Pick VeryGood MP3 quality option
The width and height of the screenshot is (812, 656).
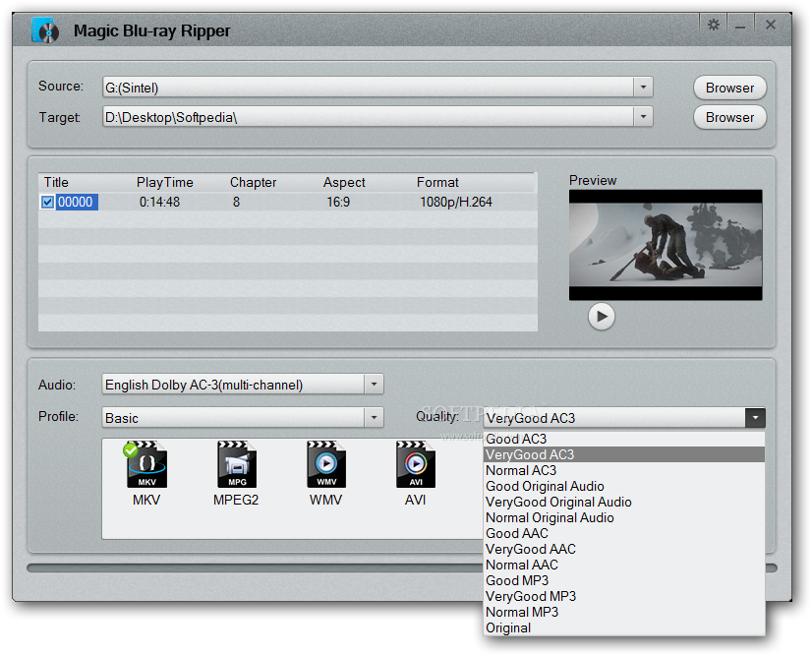coord(624,596)
